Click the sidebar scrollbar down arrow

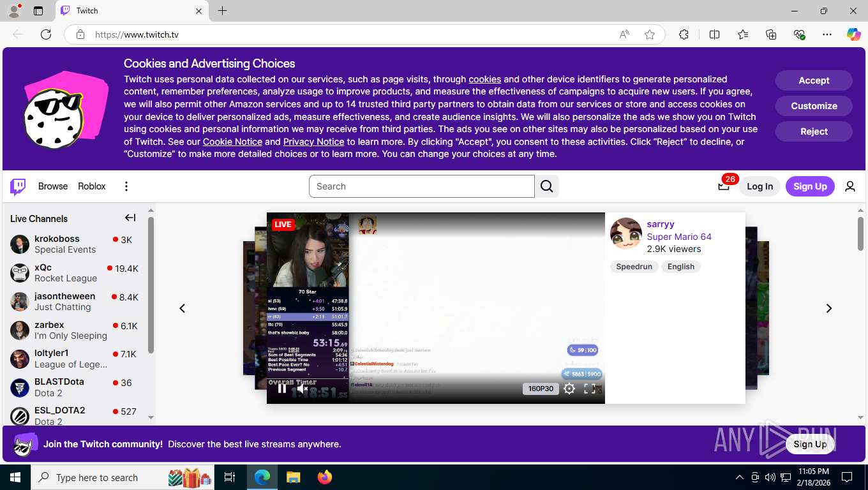(x=151, y=417)
